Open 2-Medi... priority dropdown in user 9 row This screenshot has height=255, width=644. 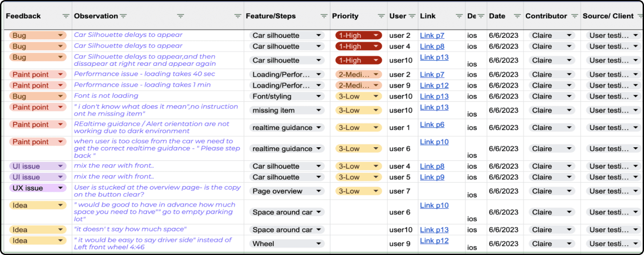[359, 85]
